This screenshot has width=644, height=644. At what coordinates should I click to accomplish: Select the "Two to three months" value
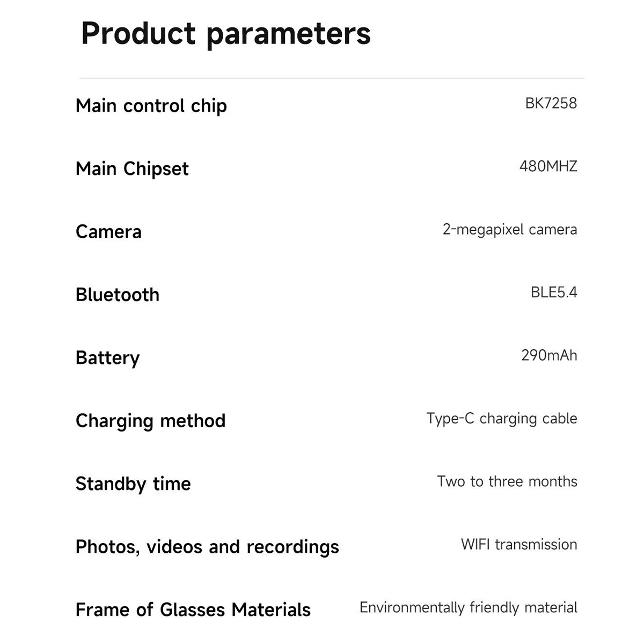click(507, 481)
